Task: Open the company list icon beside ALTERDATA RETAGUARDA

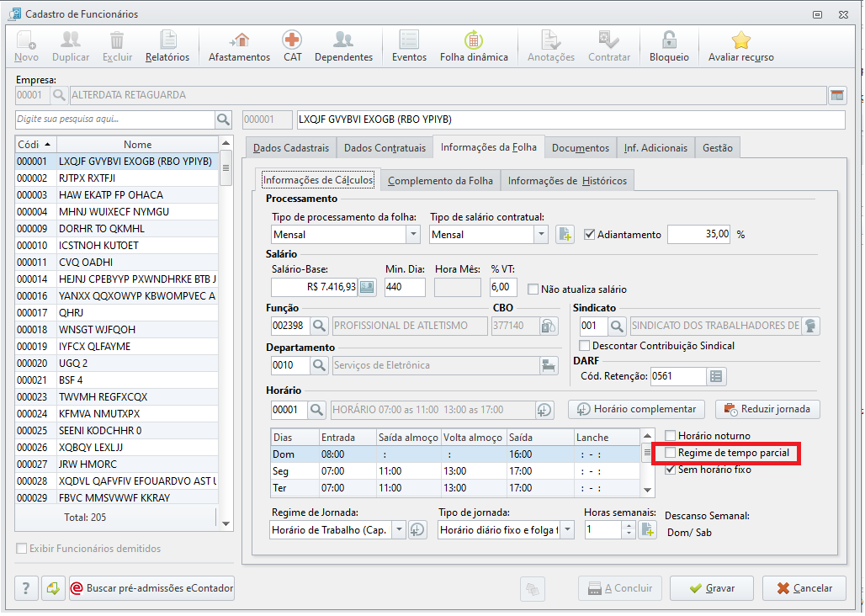Action: [x=837, y=95]
